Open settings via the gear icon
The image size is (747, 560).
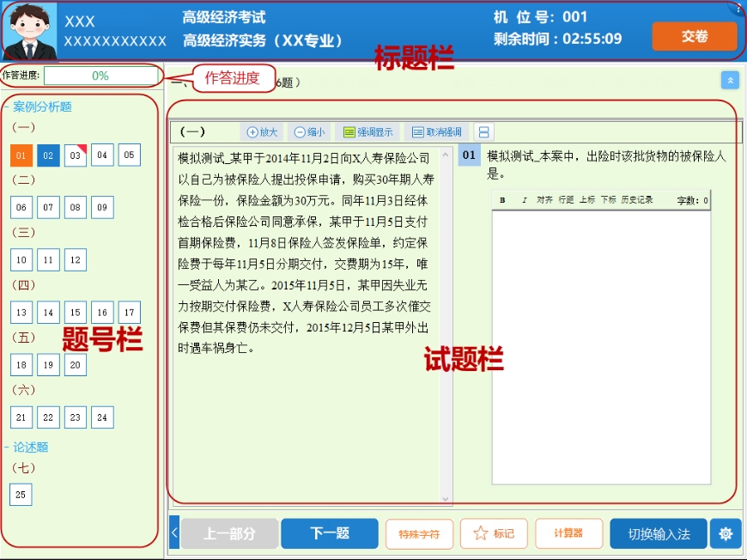[x=726, y=533]
